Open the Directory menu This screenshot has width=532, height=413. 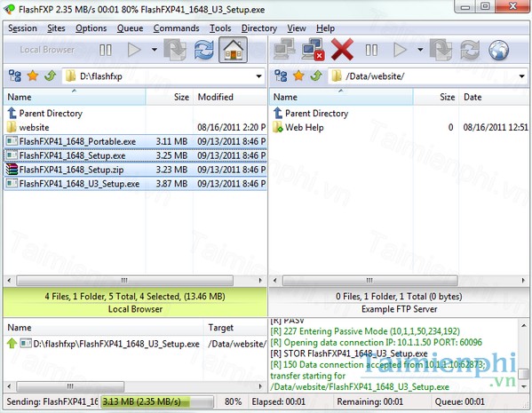[x=259, y=28]
